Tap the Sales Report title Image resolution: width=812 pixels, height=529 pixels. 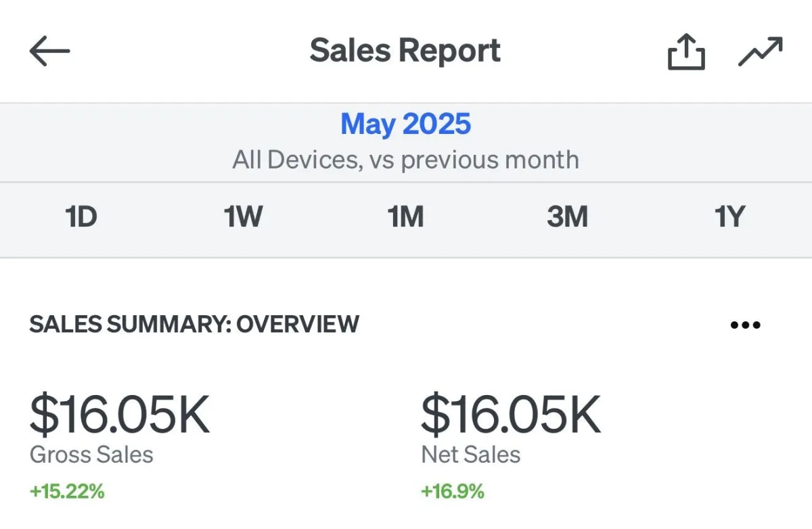pyautogui.click(x=405, y=51)
